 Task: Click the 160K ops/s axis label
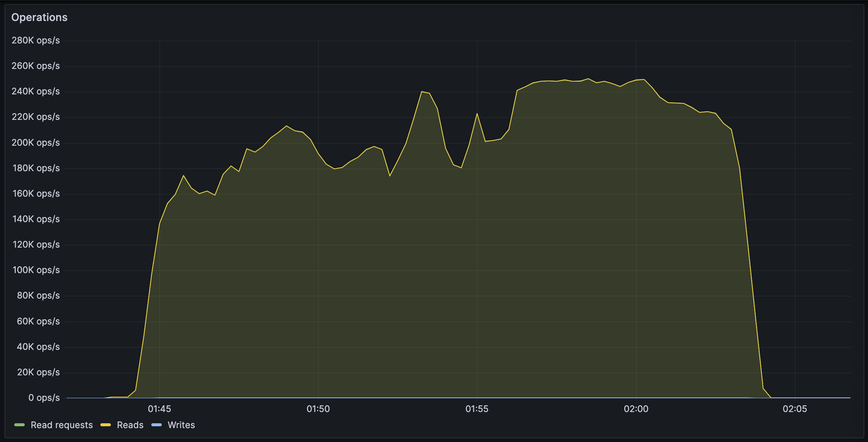coord(36,194)
